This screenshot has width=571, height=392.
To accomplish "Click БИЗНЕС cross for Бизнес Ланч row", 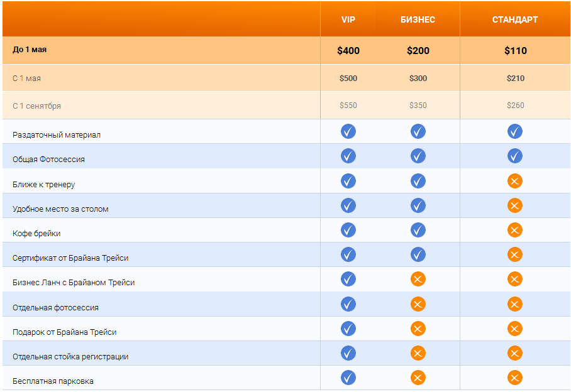I will click(418, 280).
